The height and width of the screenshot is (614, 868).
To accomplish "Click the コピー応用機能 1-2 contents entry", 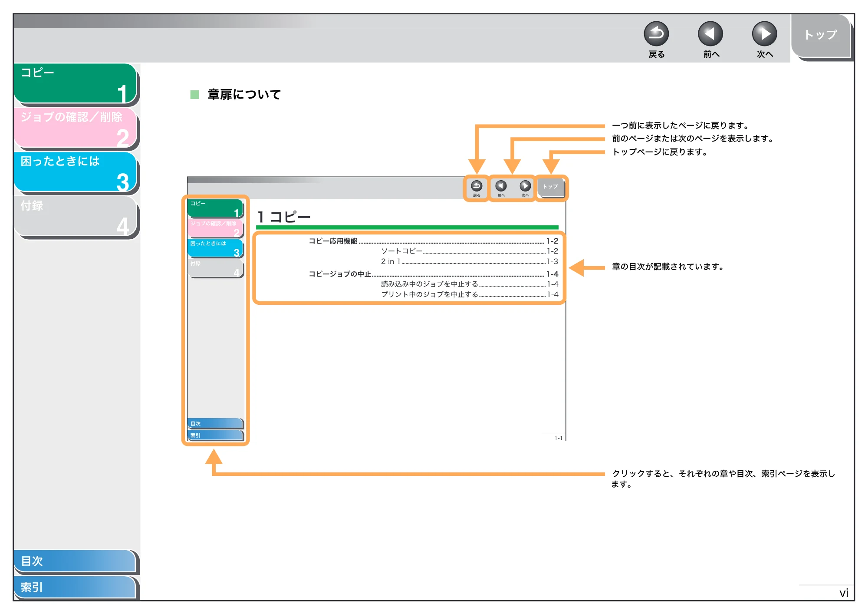I will [x=433, y=241].
